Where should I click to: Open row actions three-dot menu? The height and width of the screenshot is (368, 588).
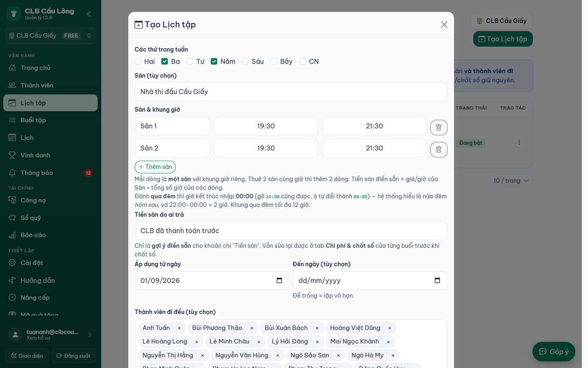click(519, 142)
